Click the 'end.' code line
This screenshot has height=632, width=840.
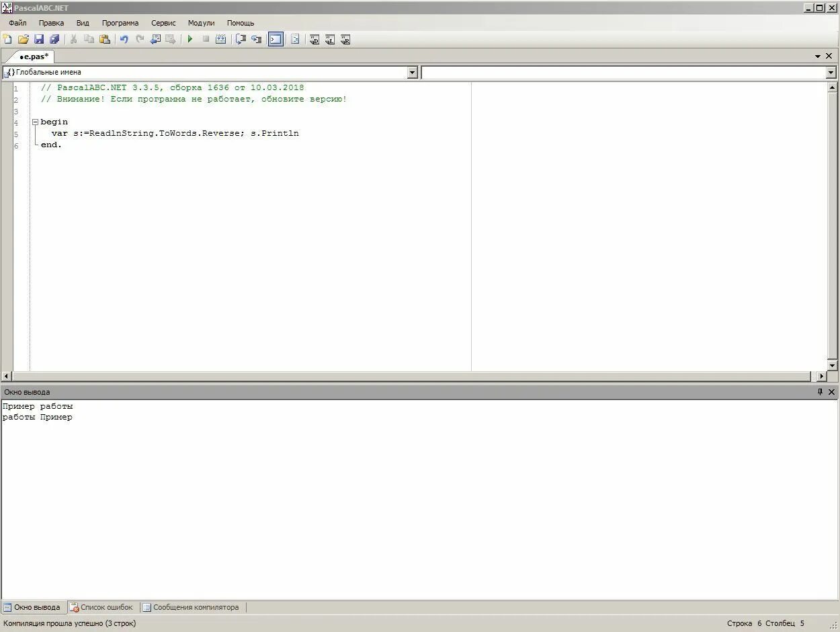click(x=51, y=145)
